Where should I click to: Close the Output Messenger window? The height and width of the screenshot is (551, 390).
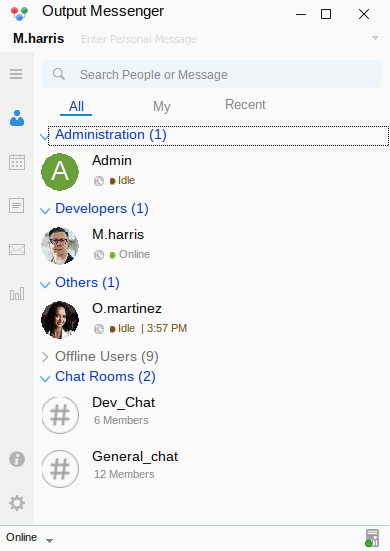(364, 14)
